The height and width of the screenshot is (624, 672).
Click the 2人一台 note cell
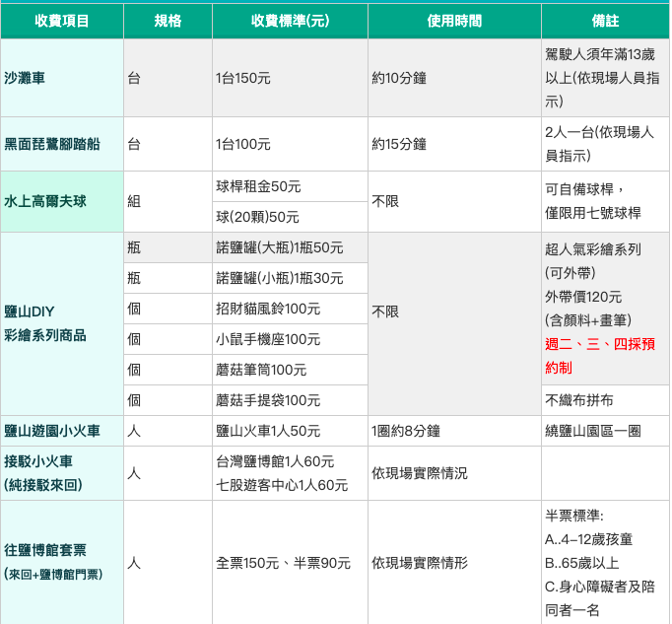point(605,144)
